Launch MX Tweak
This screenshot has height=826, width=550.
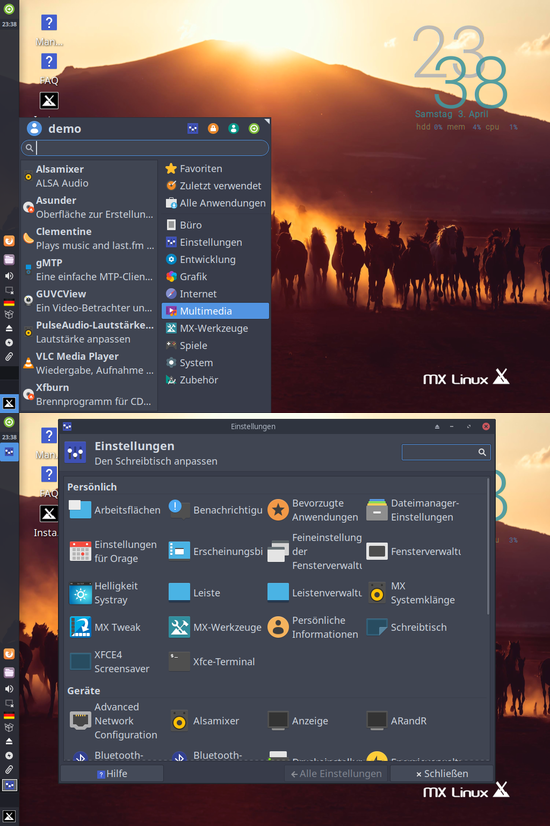click(105, 627)
